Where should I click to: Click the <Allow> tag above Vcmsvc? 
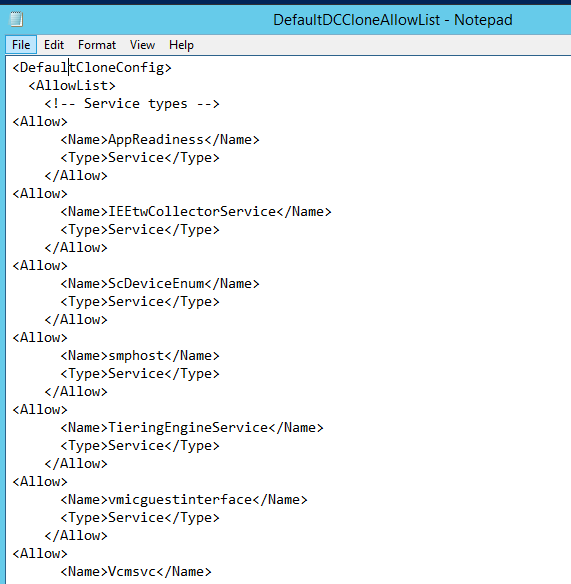coord(40,554)
